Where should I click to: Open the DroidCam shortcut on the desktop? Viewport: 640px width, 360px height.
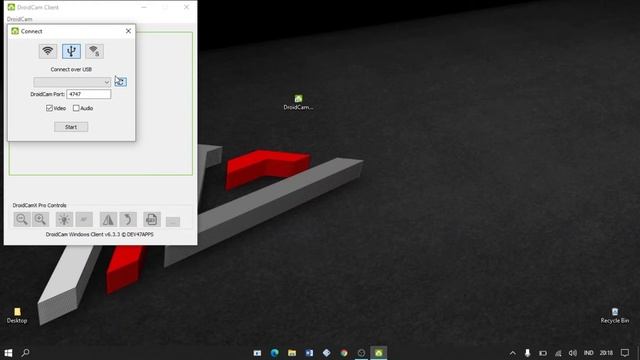298,102
